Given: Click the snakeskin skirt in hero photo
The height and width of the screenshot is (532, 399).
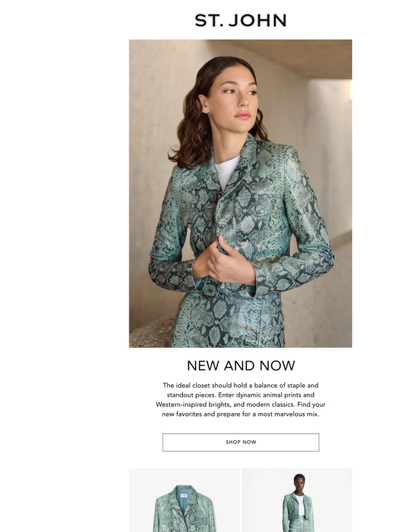Looking at the screenshot, I should click(228, 320).
